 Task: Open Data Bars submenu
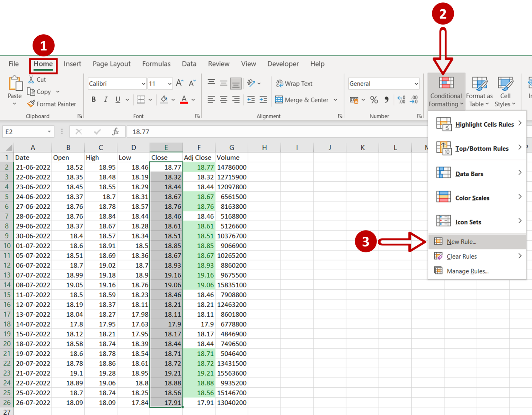pos(477,174)
